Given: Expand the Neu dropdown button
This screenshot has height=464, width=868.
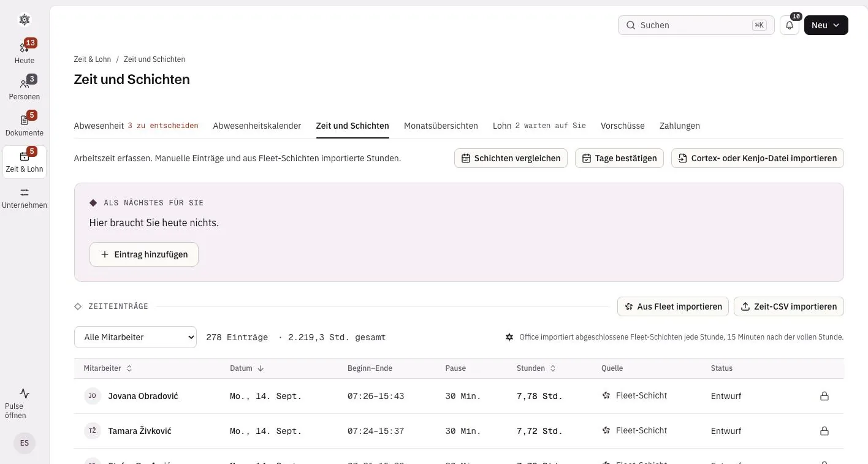Looking at the screenshot, I should 826,25.
